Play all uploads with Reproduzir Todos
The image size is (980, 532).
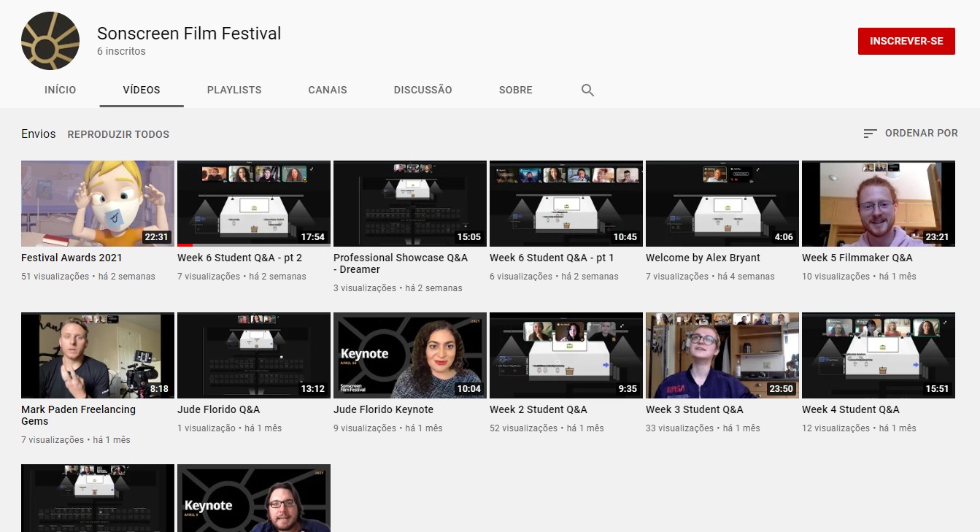pos(118,134)
